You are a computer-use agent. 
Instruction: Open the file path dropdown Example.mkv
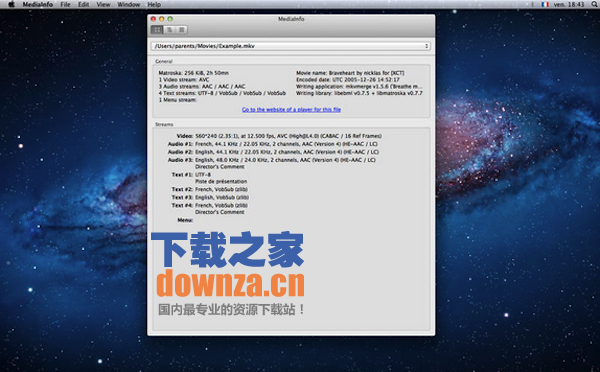[x=291, y=46]
